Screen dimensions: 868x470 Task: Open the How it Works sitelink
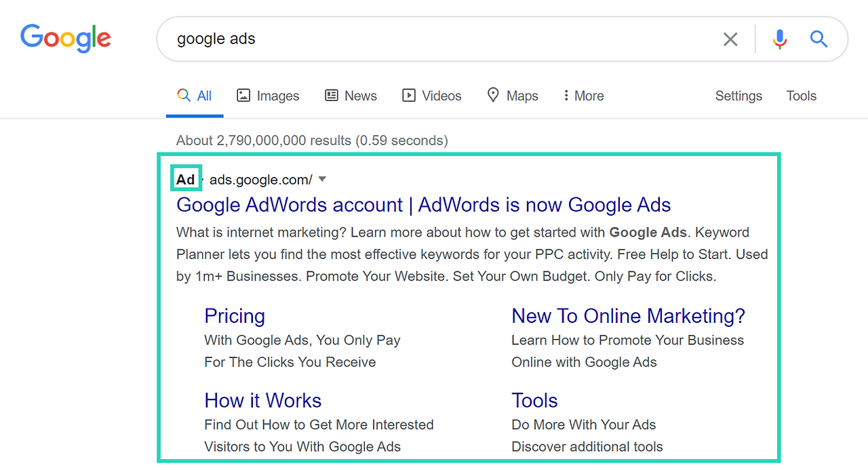262,400
